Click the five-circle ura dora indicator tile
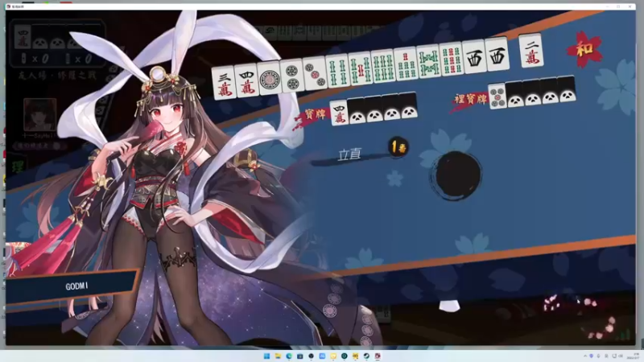The height and width of the screenshot is (362, 644). [x=497, y=96]
